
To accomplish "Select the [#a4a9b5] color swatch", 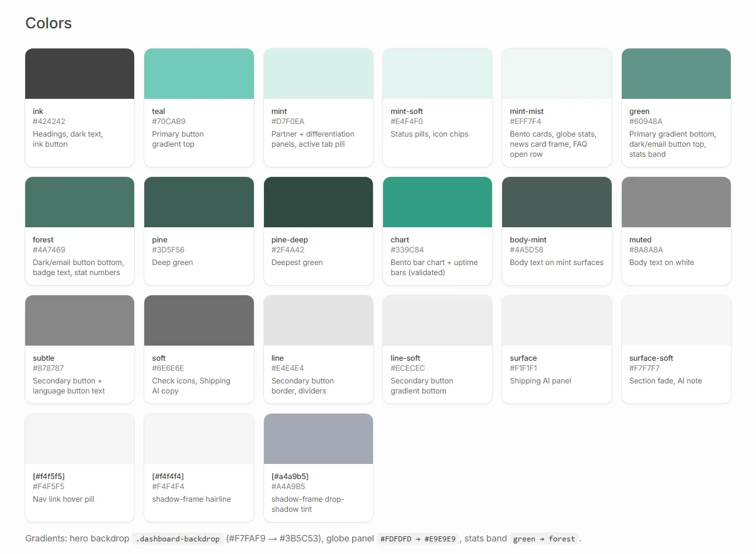I will (318, 439).
